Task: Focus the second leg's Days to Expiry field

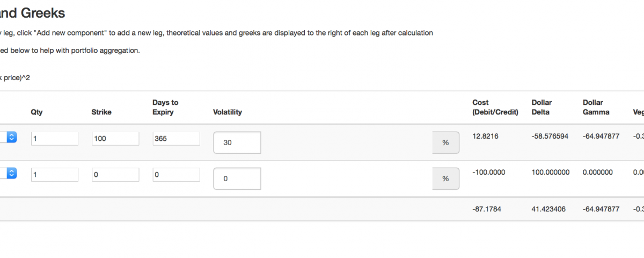Action: coord(176,175)
